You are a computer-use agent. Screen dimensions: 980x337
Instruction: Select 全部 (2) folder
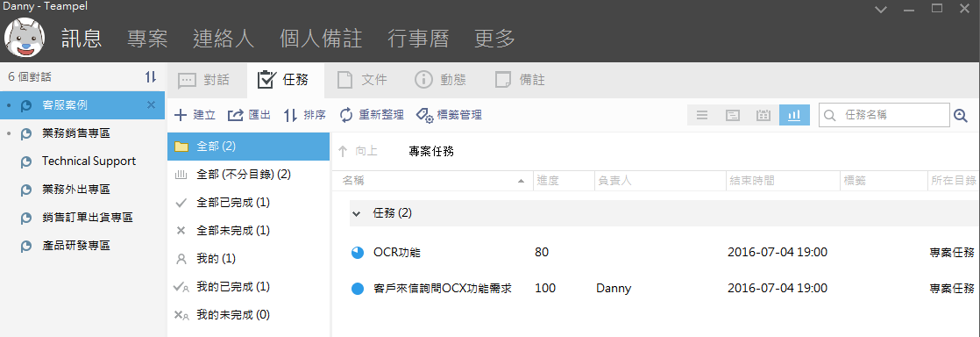tap(249, 147)
